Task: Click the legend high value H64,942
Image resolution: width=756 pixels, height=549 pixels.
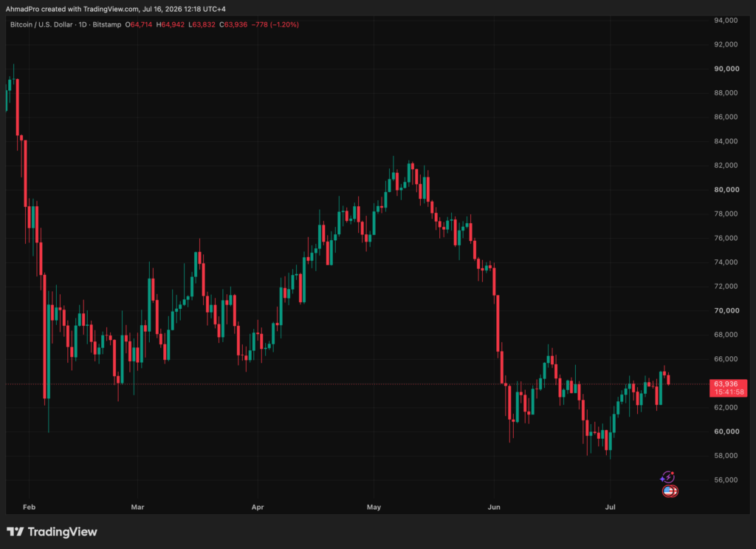Action: [171, 24]
